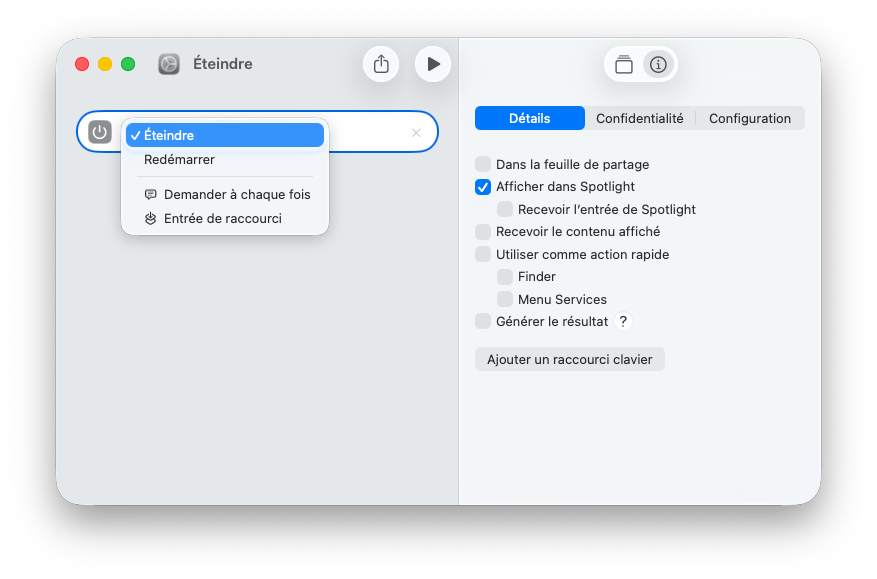The width and height of the screenshot is (877, 579).
Task: Click Ajouter un raccourci clavier button
Action: click(569, 359)
